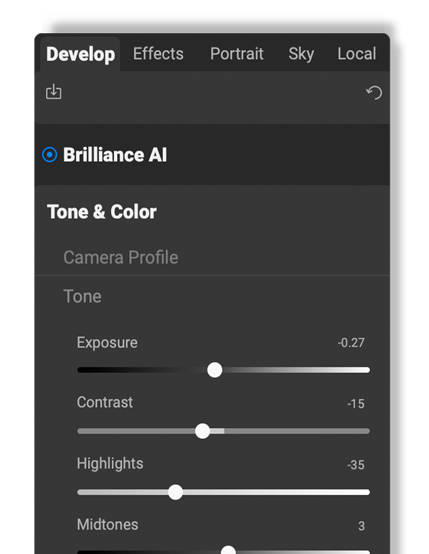Click the Exposure value -0.27 field
Image resolution: width=429 pixels, height=554 pixels.
pyautogui.click(x=351, y=343)
